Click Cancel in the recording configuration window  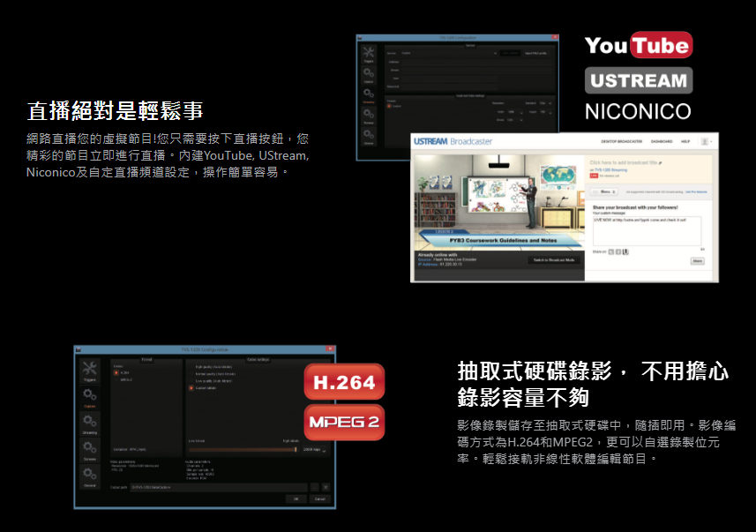tap(320, 499)
